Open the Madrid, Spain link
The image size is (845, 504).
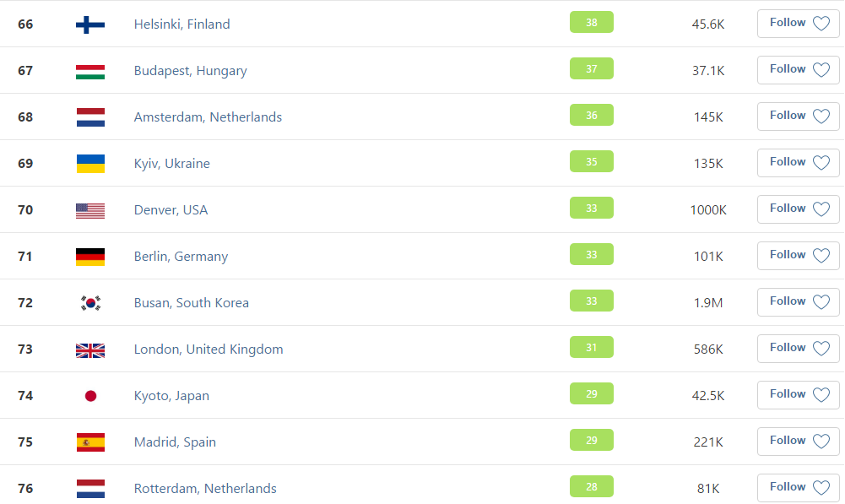175,442
